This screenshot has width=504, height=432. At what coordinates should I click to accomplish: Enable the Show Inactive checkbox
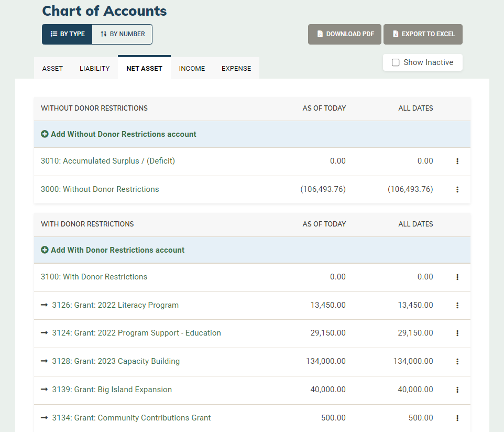[x=396, y=62]
